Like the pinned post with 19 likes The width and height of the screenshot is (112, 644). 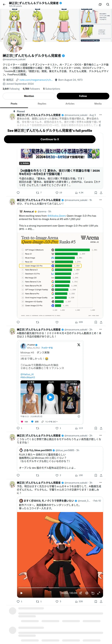tap(59, 193)
